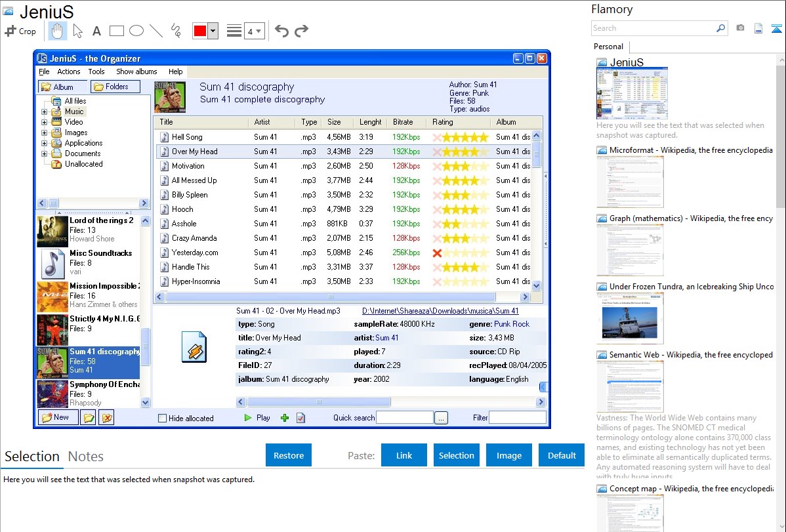The image size is (786, 532).
Task: Click the Restore button
Action: [x=289, y=455]
